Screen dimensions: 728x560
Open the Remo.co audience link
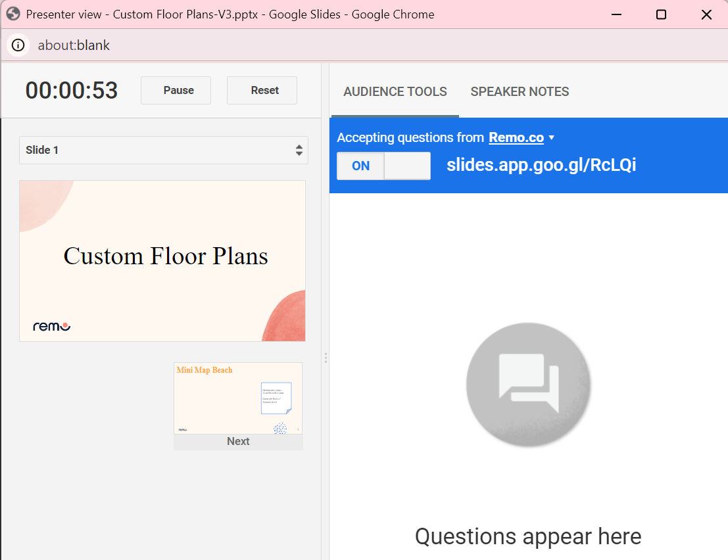coord(516,137)
